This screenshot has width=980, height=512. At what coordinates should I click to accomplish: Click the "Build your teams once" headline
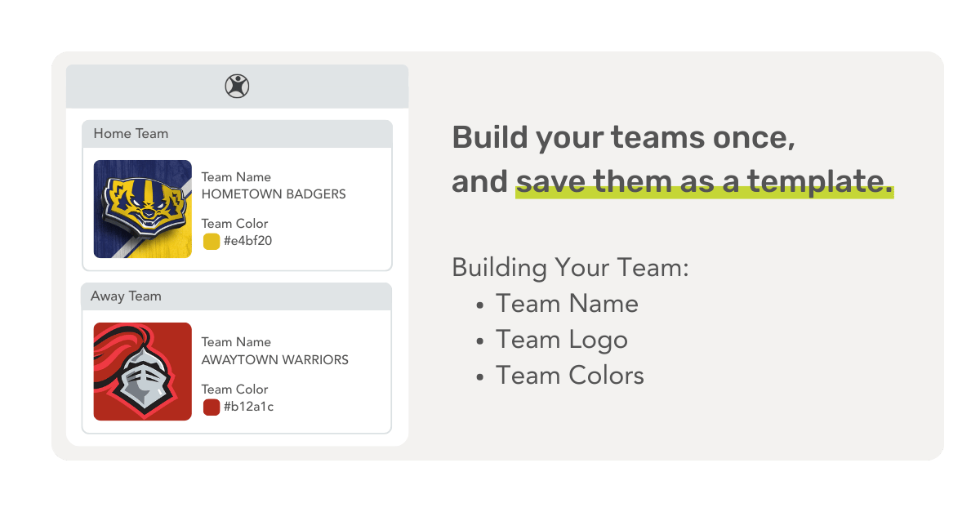tap(623, 137)
